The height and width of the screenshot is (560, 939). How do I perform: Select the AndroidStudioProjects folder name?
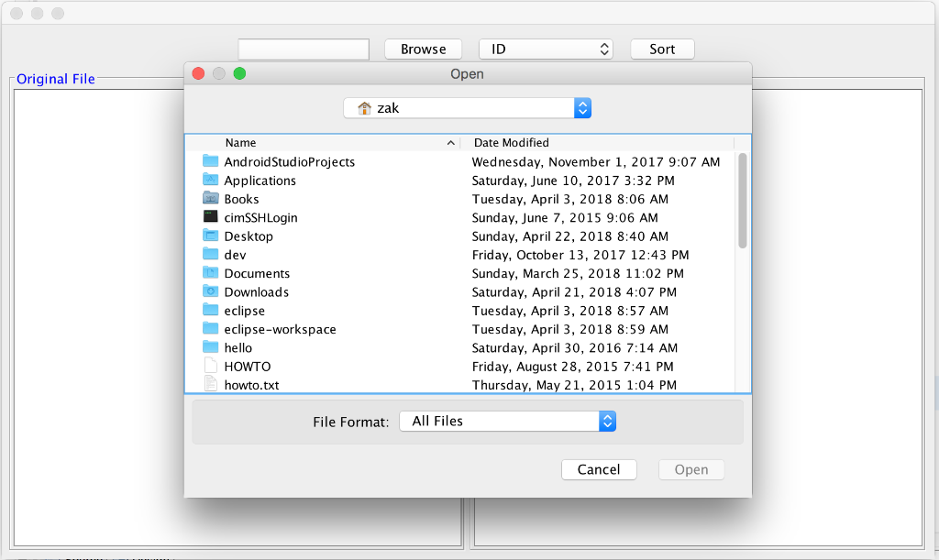click(x=289, y=161)
